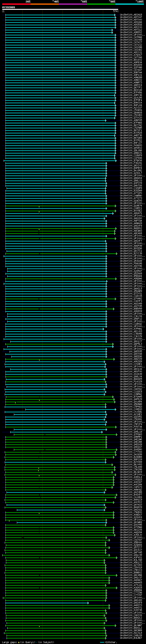The height and width of the screenshot is (644, 146).
Task: Click the ~100% cyan legend segment
Action: (130, 4)
